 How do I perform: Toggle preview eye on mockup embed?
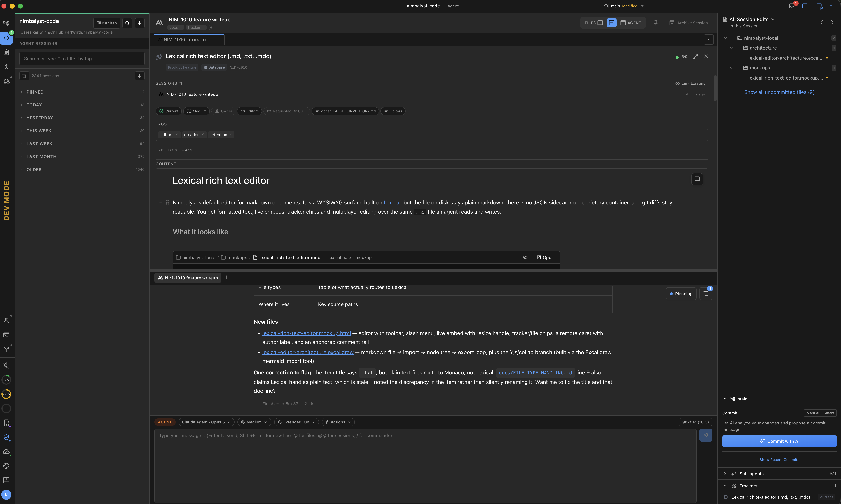[x=525, y=257]
